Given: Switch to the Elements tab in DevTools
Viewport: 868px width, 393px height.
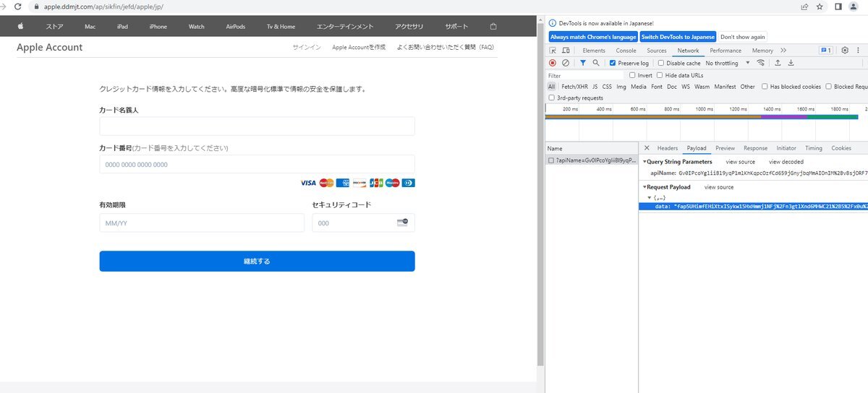Looking at the screenshot, I should tap(594, 51).
